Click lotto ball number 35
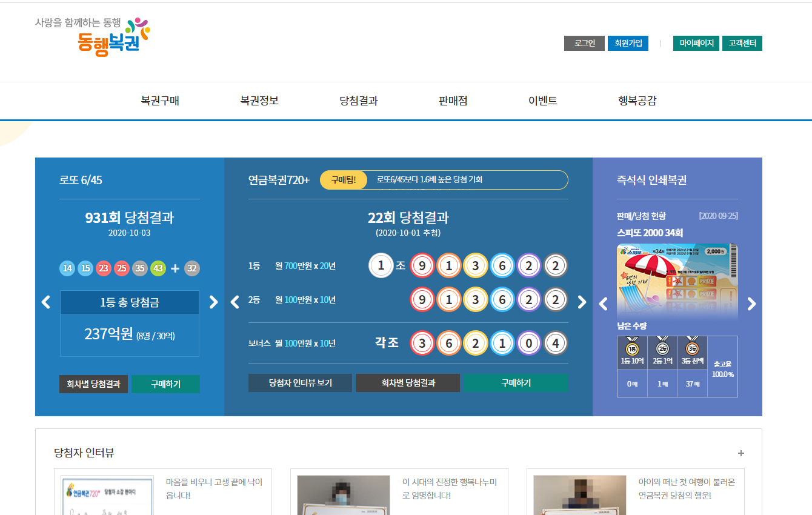Viewport: 812px width, 515px height. tap(140, 268)
